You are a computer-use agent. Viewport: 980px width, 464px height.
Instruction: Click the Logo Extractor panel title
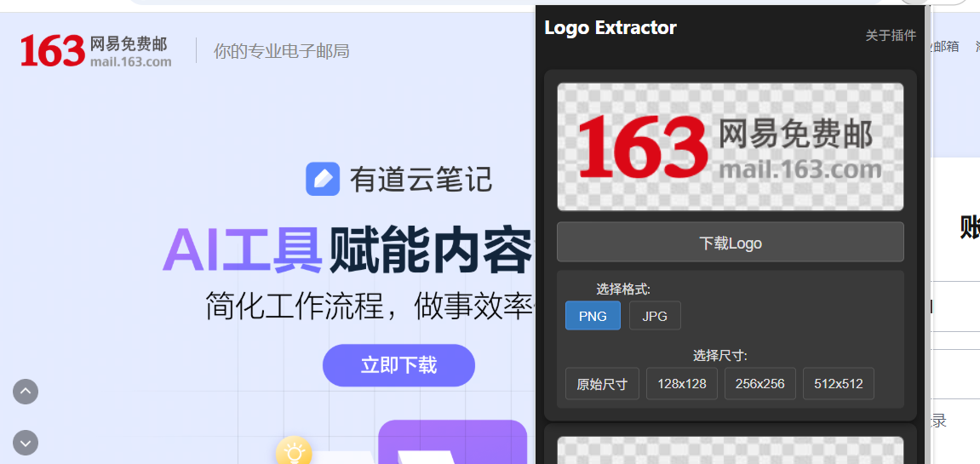click(610, 28)
